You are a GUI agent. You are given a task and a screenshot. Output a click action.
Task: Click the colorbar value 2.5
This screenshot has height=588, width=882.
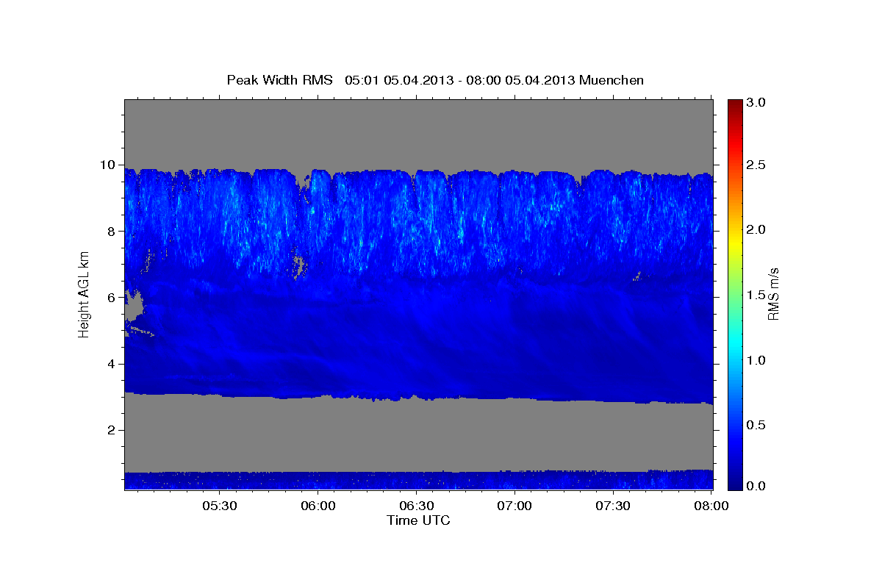[756, 165]
